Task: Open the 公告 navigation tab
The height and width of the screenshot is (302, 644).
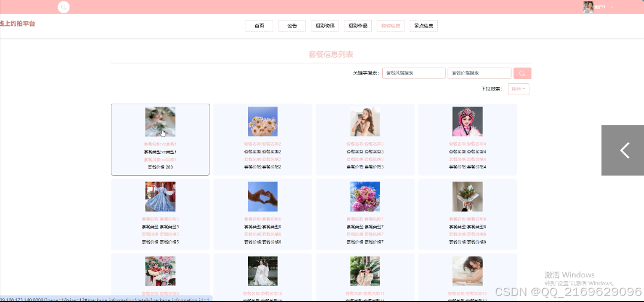Action: pyautogui.click(x=292, y=26)
